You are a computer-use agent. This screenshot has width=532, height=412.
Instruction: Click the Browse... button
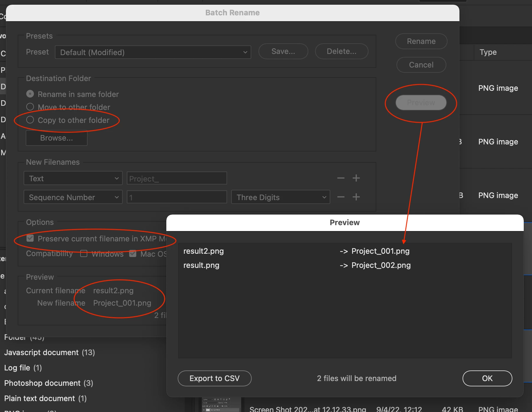point(56,138)
